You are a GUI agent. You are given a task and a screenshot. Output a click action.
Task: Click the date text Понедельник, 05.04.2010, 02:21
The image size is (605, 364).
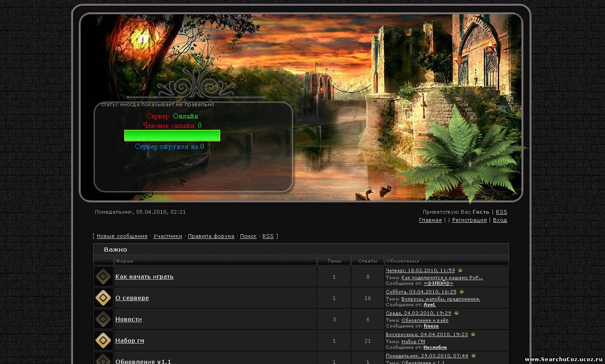[140, 212]
